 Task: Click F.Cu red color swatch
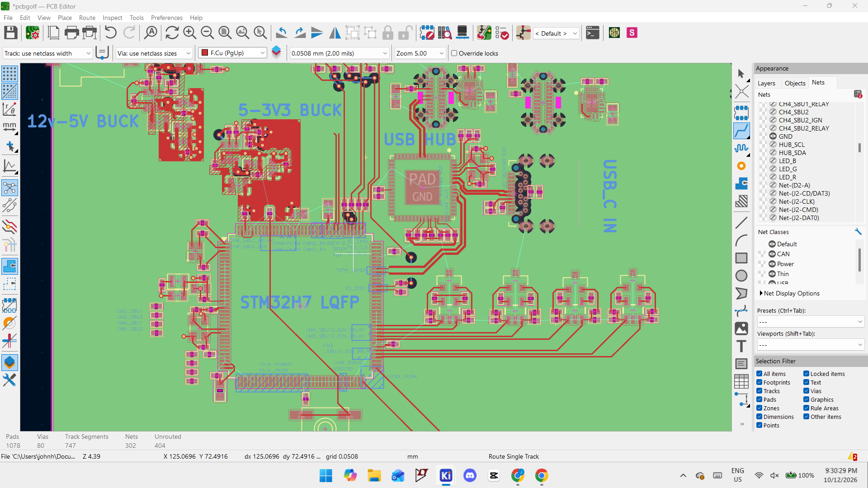tap(205, 53)
